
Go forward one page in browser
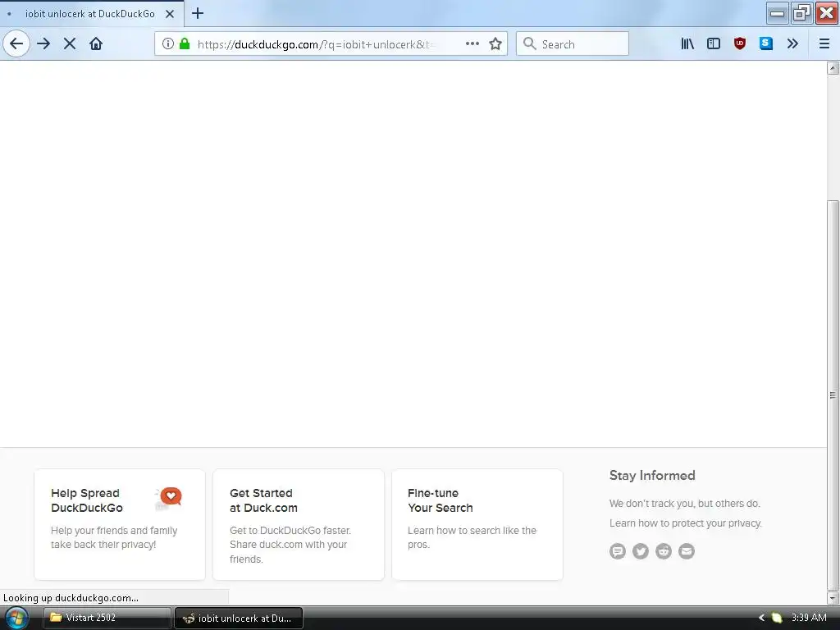pos(44,43)
